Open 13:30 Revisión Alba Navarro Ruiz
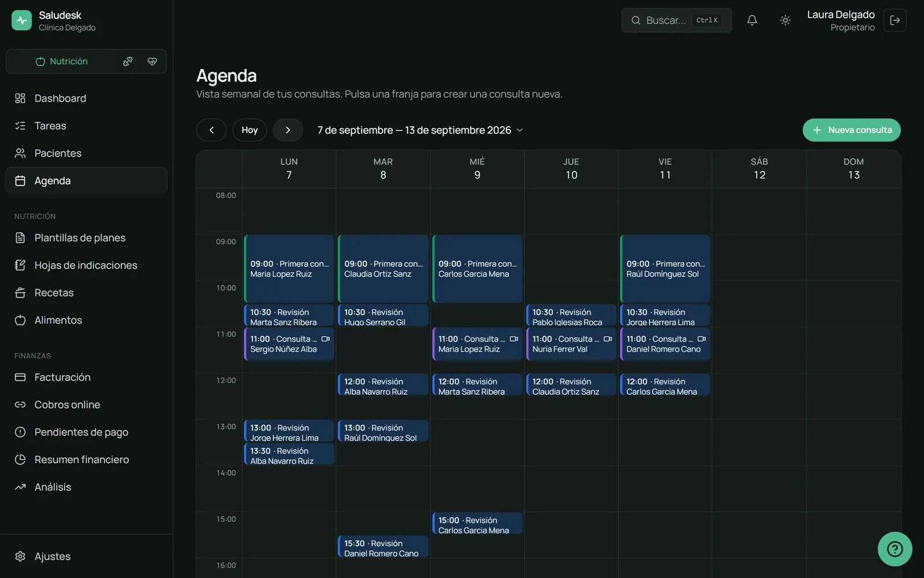 pyautogui.click(x=289, y=454)
